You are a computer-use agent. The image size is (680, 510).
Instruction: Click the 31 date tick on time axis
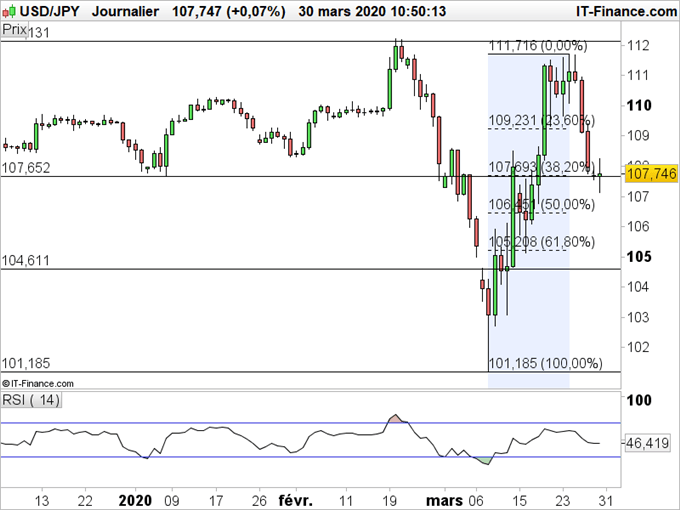coord(606,500)
